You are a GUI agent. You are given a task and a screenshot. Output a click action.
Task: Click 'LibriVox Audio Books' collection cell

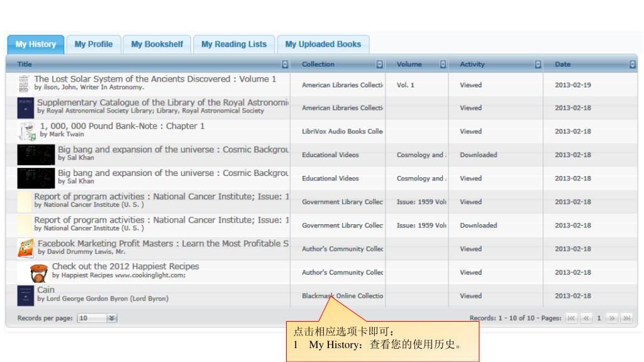(343, 131)
